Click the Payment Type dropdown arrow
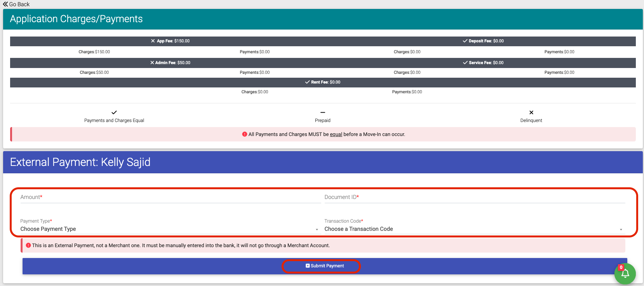 (317, 230)
